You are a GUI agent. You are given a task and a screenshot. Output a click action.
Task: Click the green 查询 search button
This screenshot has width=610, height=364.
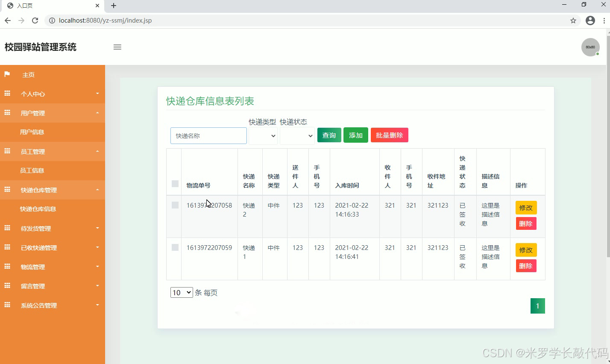(x=329, y=135)
